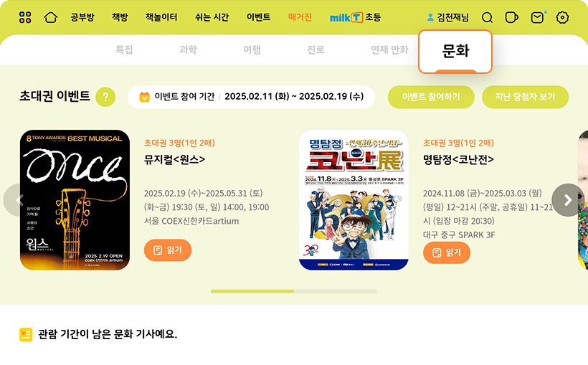Viewport: 588px width, 365px height.
Task: Go to the home icon
Action: [51, 17]
